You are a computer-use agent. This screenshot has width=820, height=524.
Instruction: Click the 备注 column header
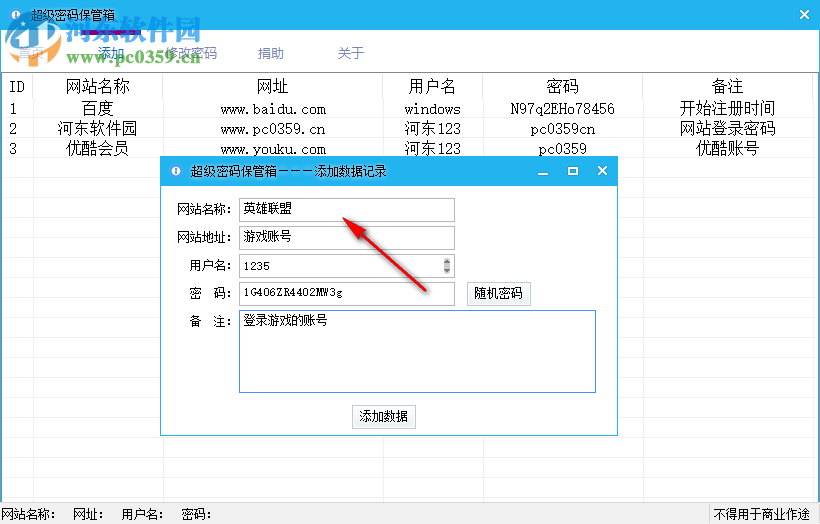click(x=727, y=86)
